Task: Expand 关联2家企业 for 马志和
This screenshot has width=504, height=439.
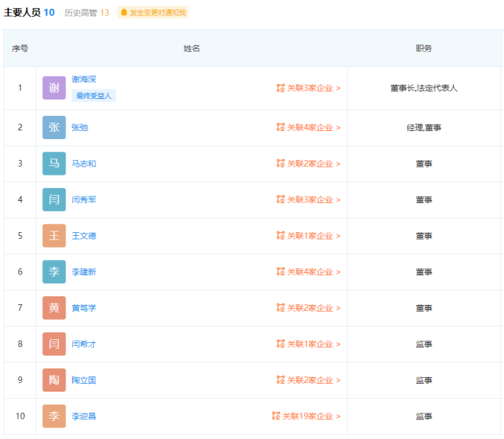Action: click(x=308, y=164)
